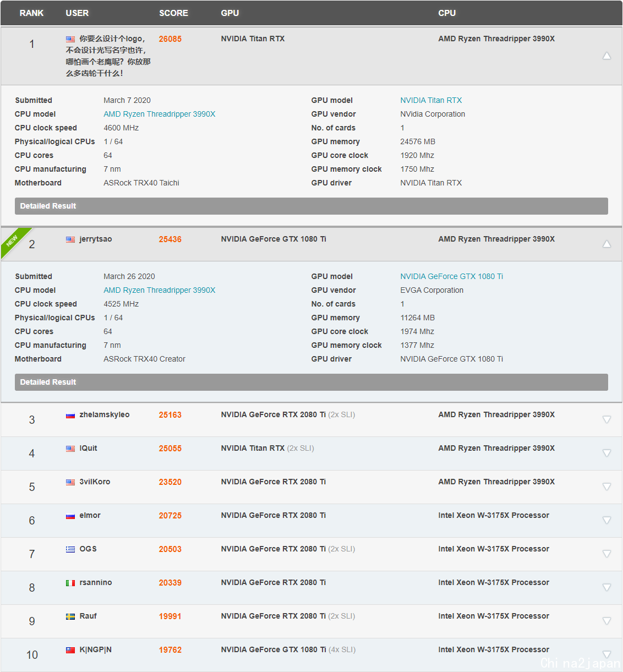Open elmor user profile

pyautogui.click(x=90, y=515)
